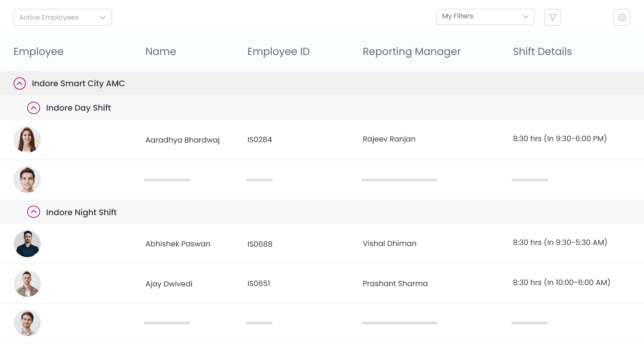
Task: Sort by the Name column header
Action: tap(161, 52)
